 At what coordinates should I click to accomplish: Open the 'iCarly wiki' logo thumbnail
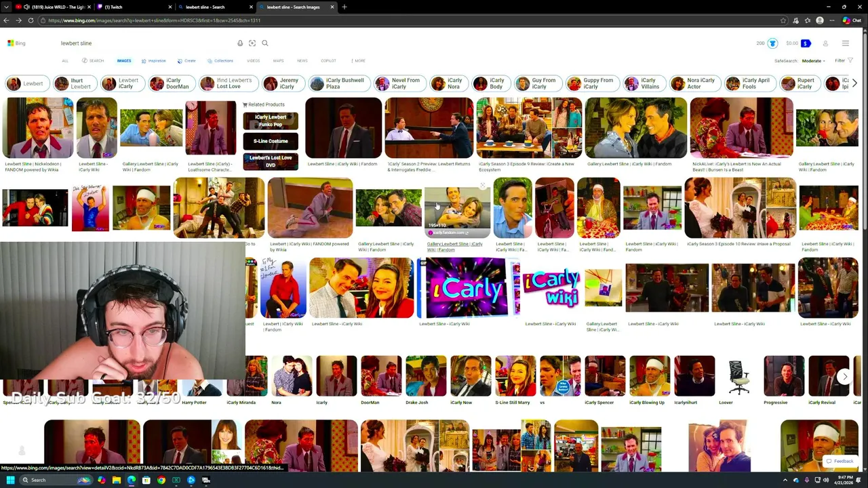(x=551, y=288)
